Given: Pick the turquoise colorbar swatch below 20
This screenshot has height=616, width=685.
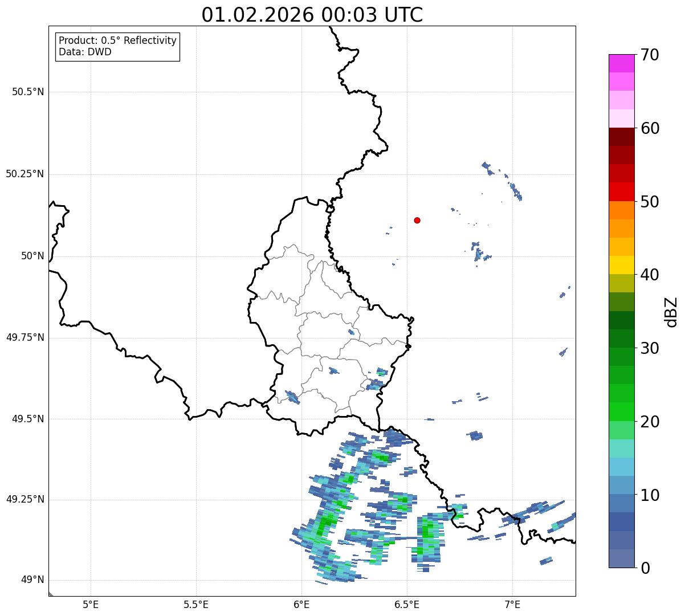Looking at the screenshot, I should pyautogui.click(x=621, y=448).
